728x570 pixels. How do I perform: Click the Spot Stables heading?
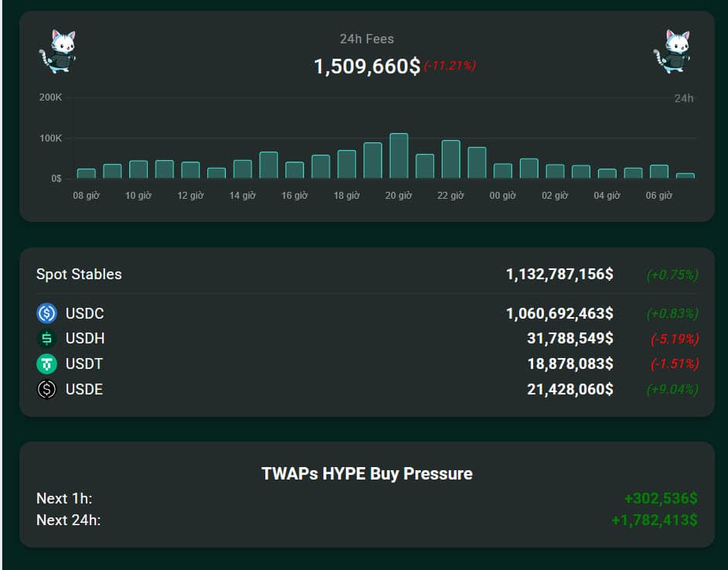point(79,274)
